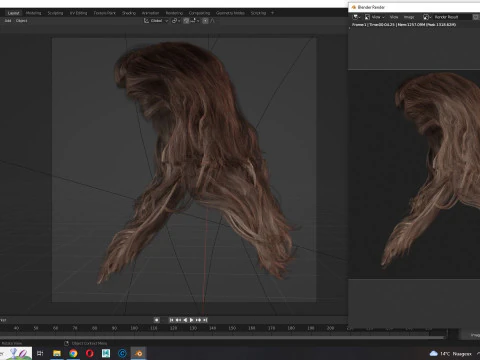Click frame 50 on the timeline ruler
This screenshot has width=480, height=360.
tap(36, 328)
